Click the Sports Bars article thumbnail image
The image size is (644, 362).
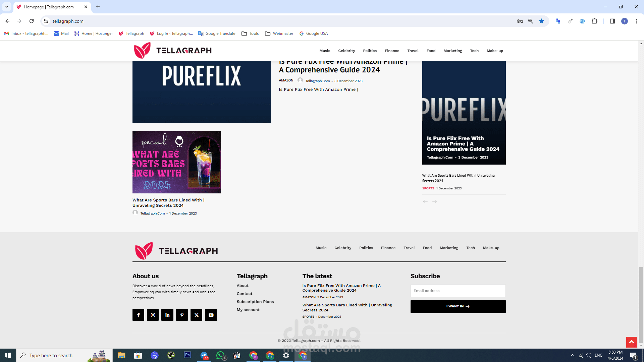pyautogui.click(x=177, y=162)
